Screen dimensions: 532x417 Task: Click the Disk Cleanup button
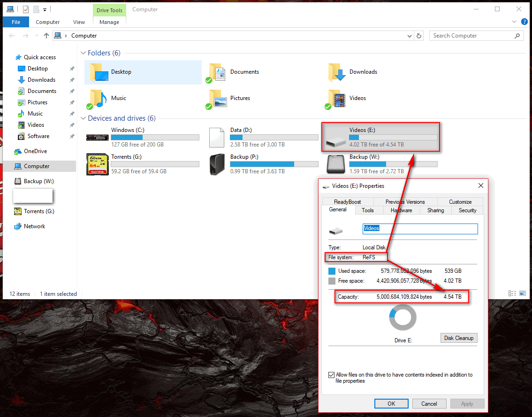pyautogui.click(x=459, y=338)
